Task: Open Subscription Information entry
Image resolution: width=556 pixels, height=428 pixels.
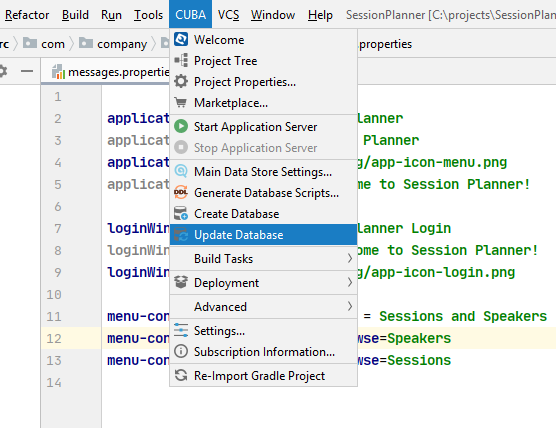Action: 263,352
